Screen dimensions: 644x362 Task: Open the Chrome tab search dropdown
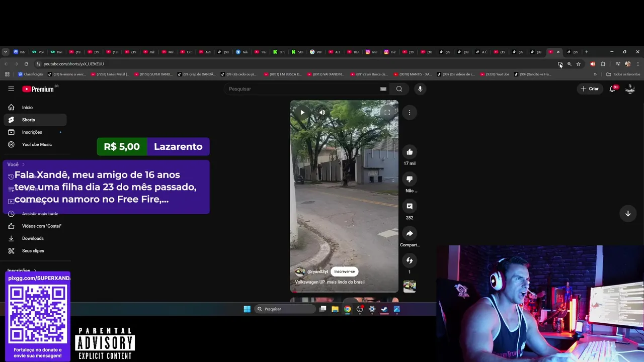pyautogui.click(x=6, y=52)
